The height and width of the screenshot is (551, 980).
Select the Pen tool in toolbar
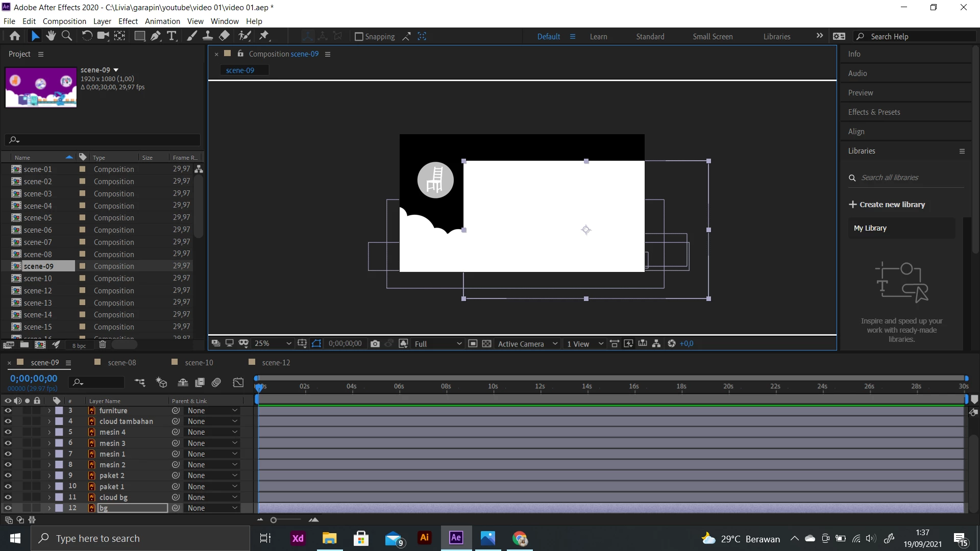pos(156,36)
